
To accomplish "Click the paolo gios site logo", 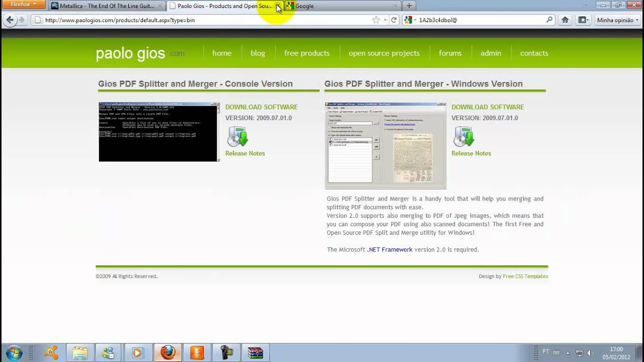I will 139,53.
